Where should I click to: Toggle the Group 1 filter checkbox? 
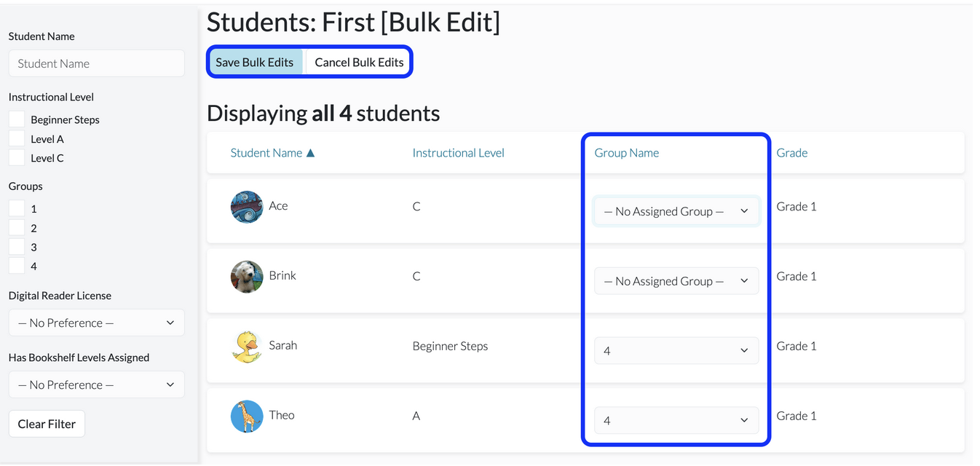coord(17,208)
